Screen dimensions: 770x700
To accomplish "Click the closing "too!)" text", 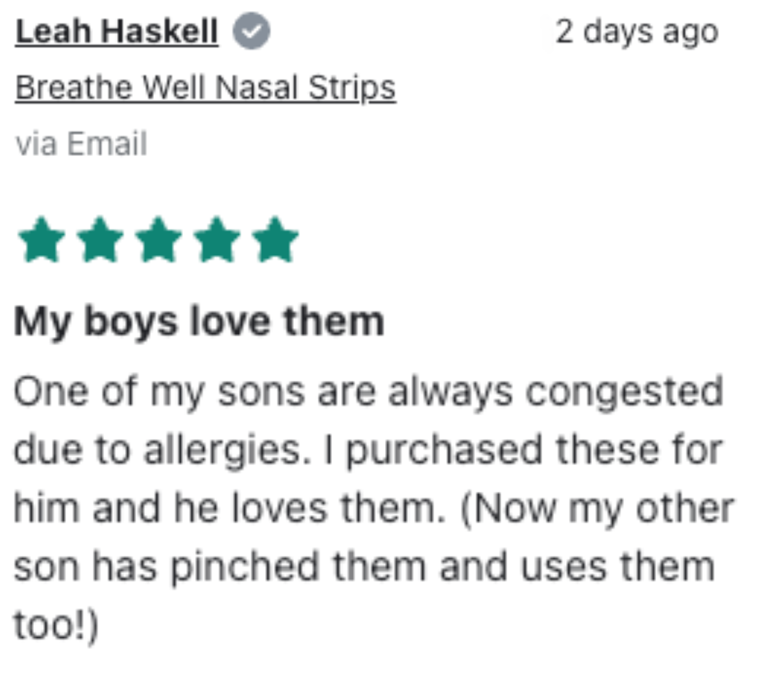I will tap(55, 625).
